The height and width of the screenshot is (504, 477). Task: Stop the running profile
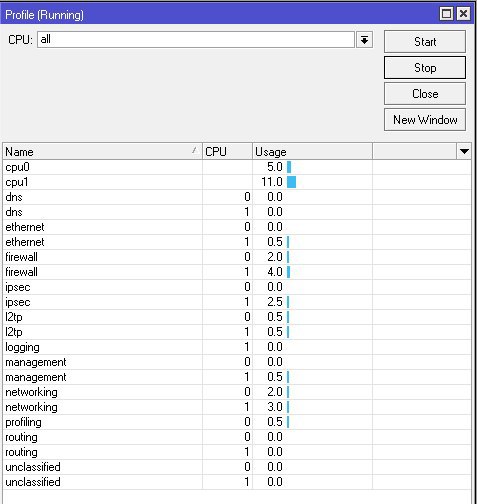pos(425,68)
